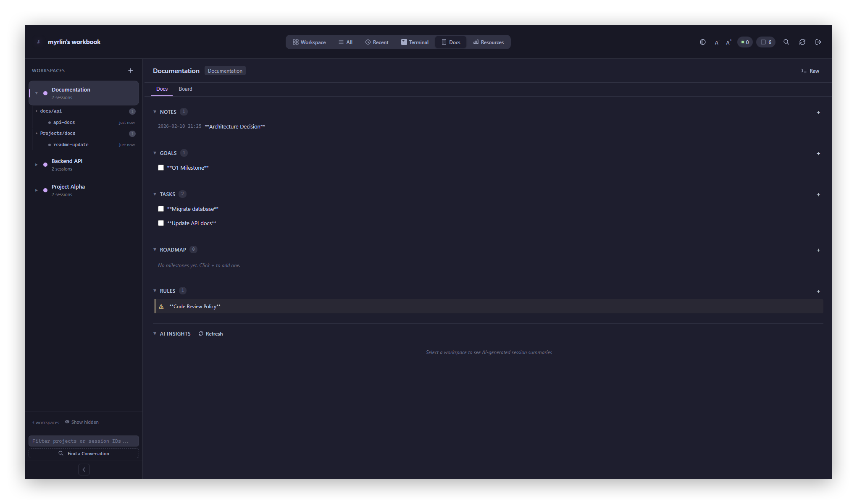This screenshot has height=504, width=857.
Task: Add a note with NOTES plus icon
Action: [818, 112]
